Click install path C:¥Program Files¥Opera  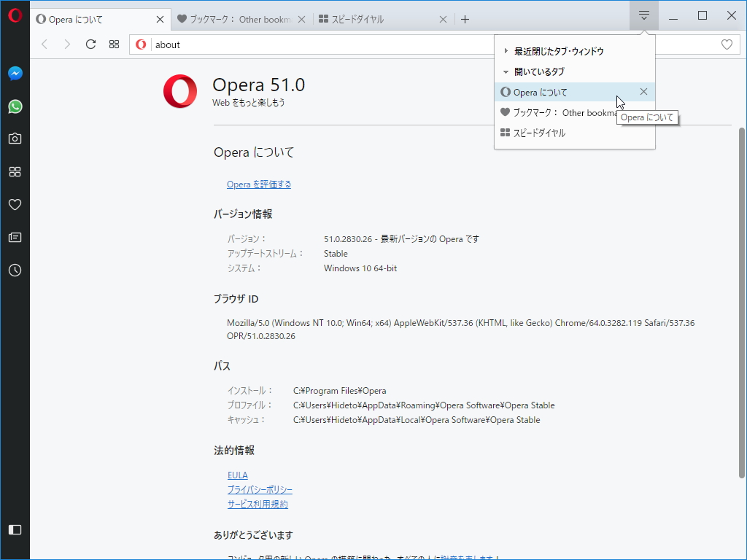[x=340, y=391]
